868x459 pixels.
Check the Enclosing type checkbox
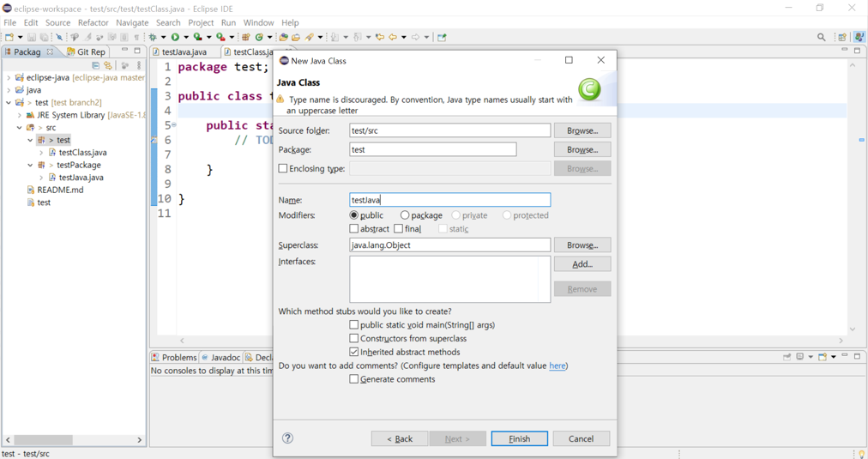click(x=283, y=168)
